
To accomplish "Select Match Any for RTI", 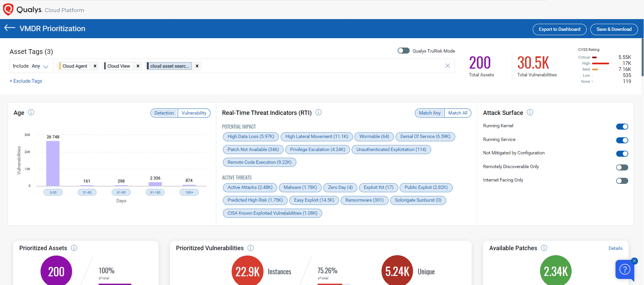I will 430,113.
